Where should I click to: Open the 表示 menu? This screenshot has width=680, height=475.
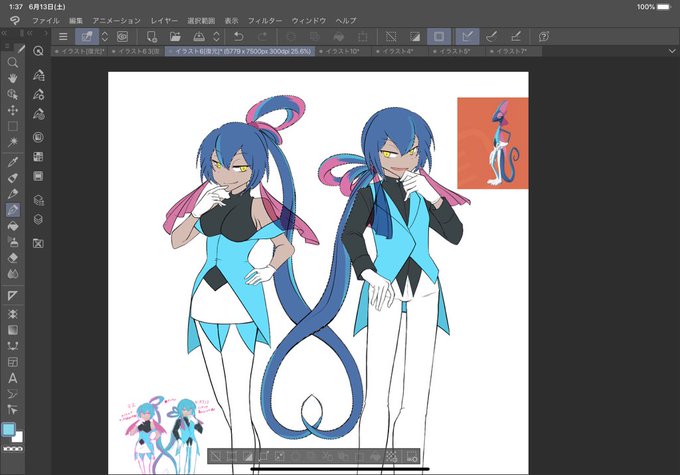(232, 20)
